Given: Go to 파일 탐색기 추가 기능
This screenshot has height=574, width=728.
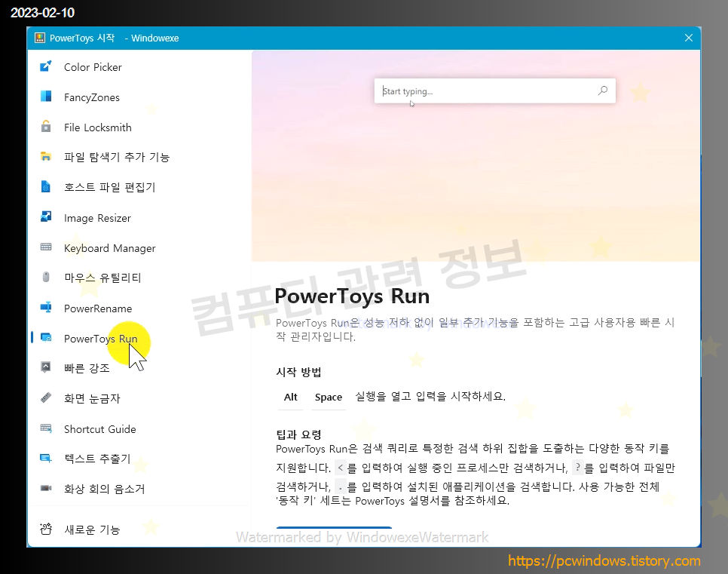Looking at the screenshot, I should pos(117,158).
